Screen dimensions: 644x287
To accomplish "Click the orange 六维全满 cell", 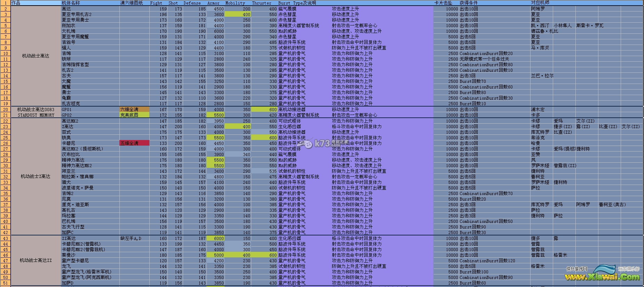I will 134,109.
